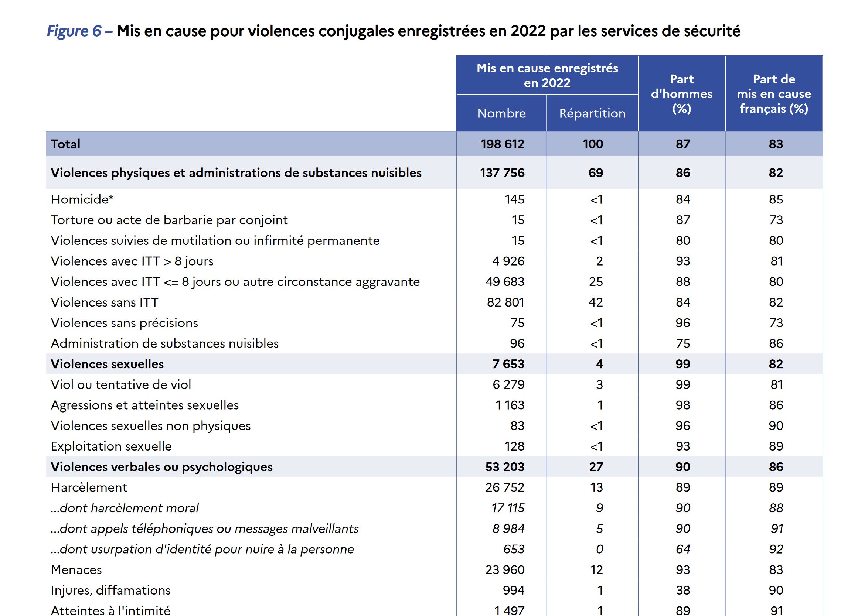Click Violences physiques répartition value 69
858x616 pixels.
click(596, 173)
